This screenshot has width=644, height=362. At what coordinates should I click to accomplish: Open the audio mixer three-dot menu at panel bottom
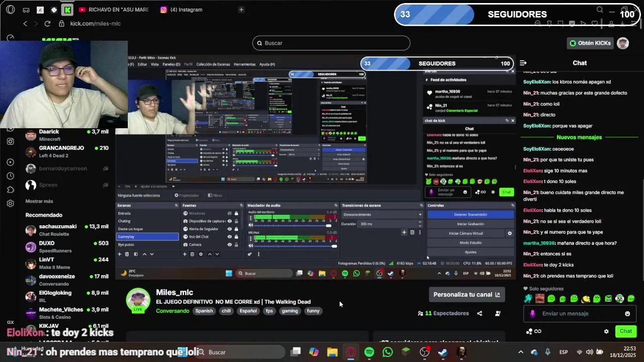[259, 254]
